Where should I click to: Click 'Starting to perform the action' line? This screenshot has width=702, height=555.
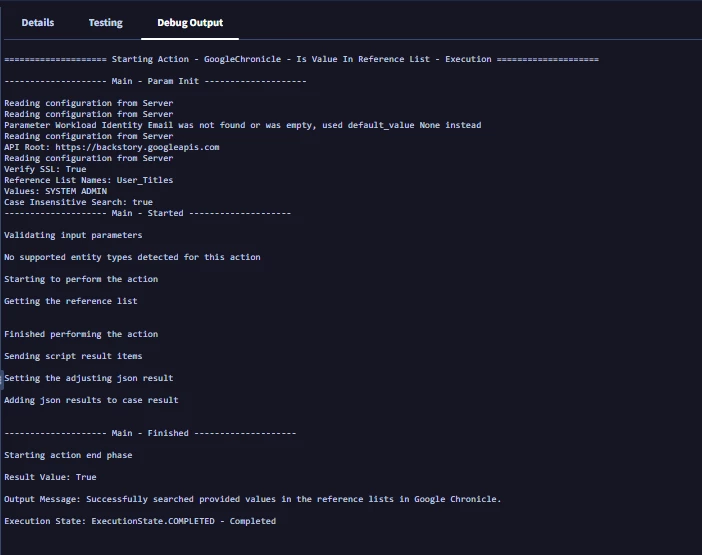click(x=81, y=279)
